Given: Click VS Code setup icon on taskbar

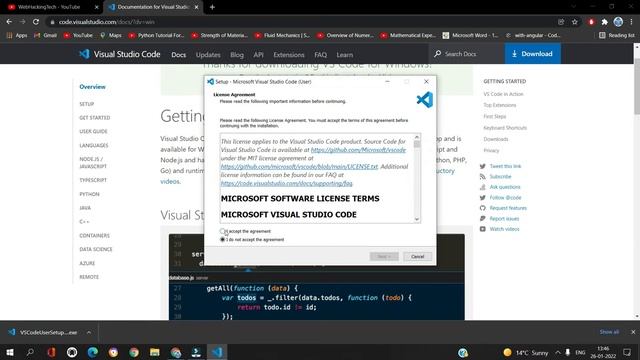Looking at the screenshot, I should pos(217,352).
